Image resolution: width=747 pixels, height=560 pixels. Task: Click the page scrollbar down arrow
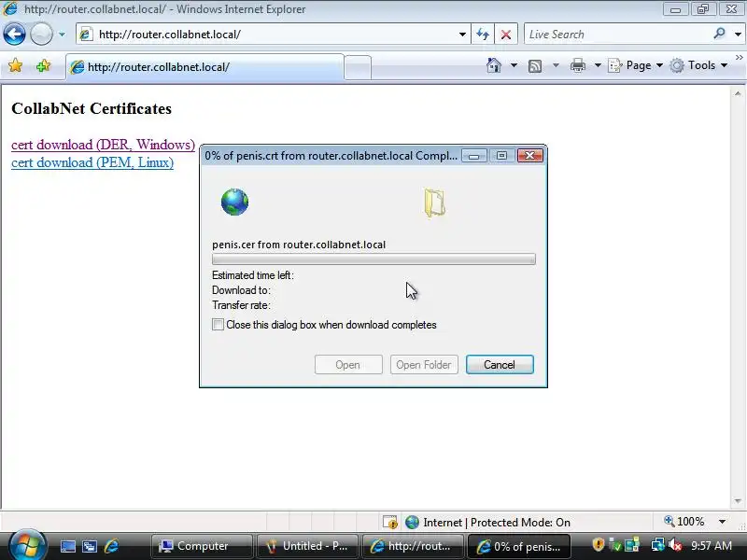(738, 501)
